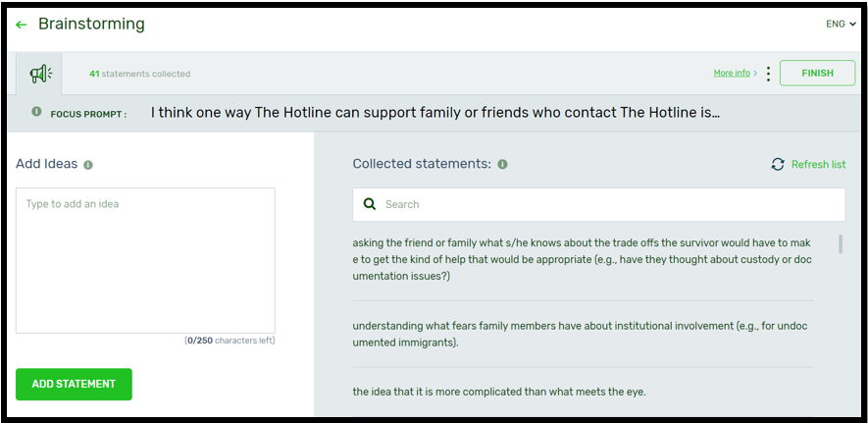
Task: Click info icon beside Collected statements
Action: coord(502,165)
